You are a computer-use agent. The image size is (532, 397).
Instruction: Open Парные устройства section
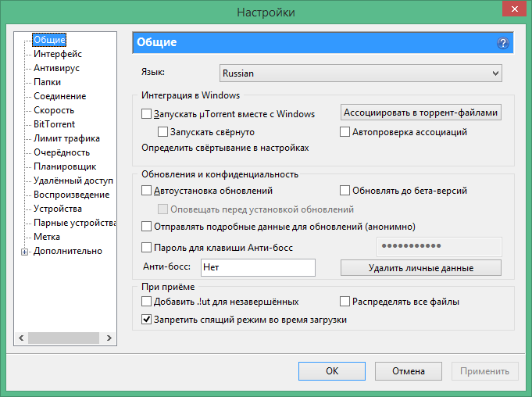(74, 223)
